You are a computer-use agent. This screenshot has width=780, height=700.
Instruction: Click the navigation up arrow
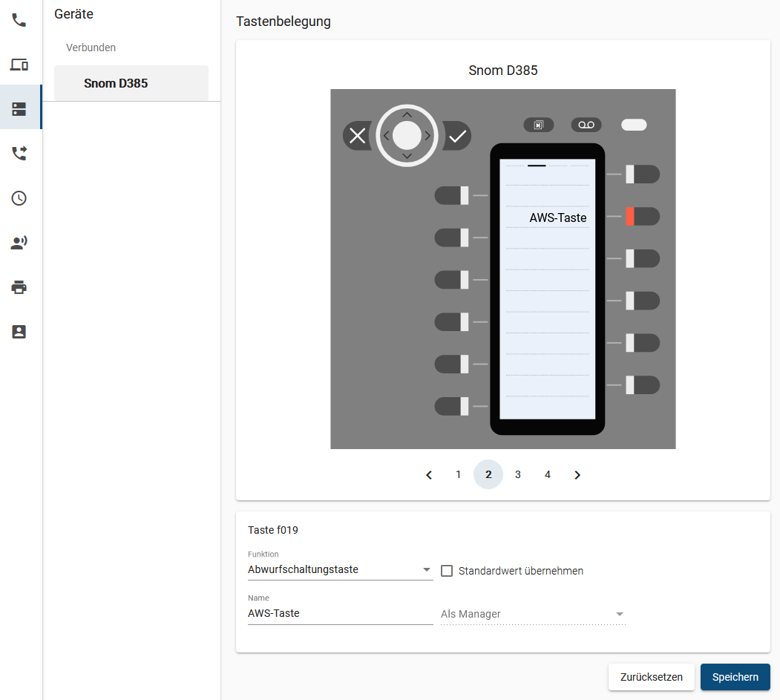[407, 115]
